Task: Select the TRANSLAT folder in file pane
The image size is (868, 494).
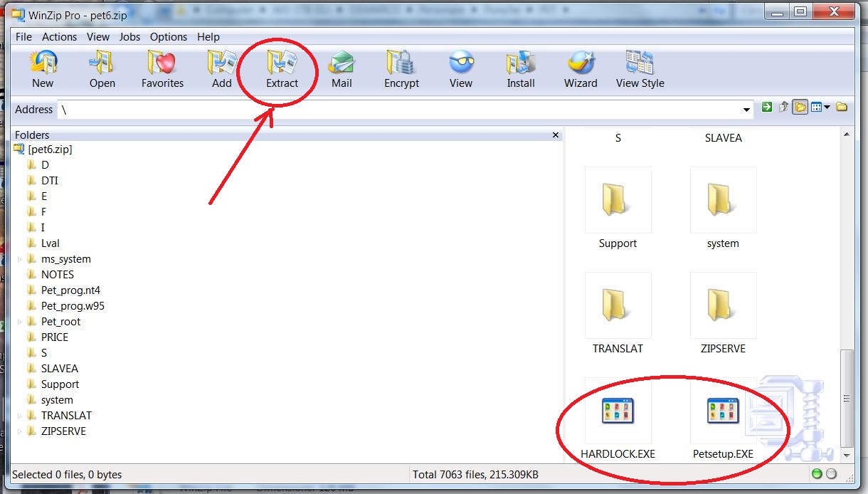Action: [x=618, y=305]
